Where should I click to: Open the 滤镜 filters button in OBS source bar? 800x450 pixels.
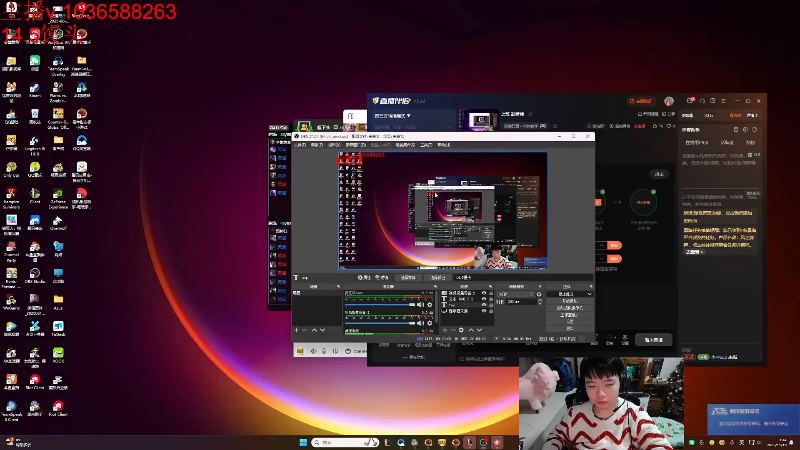[x=382, y=278]
